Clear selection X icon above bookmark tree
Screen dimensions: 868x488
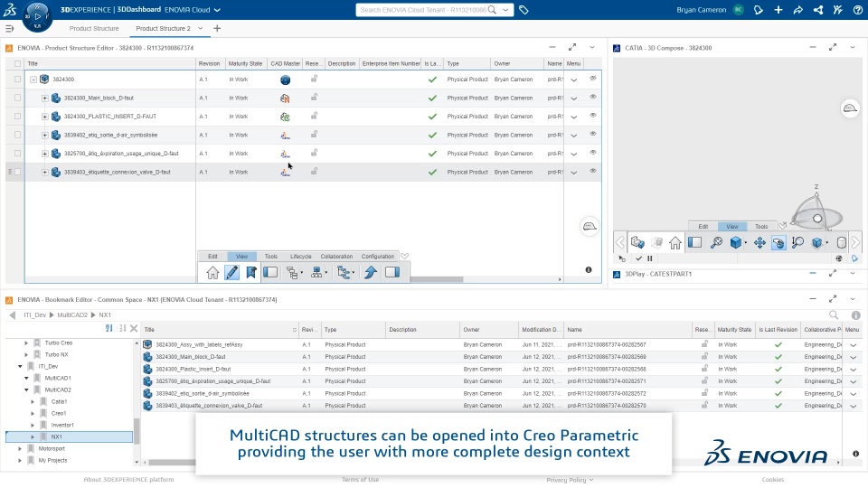point(134,328)
